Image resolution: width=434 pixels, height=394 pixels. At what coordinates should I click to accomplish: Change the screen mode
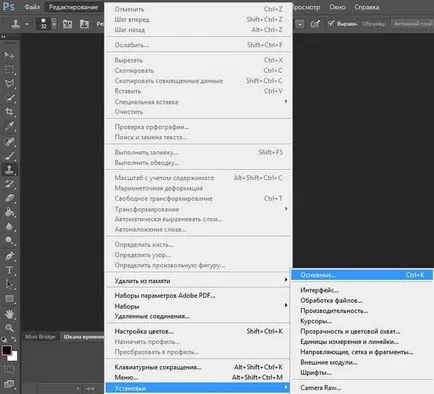pos(9,384)
